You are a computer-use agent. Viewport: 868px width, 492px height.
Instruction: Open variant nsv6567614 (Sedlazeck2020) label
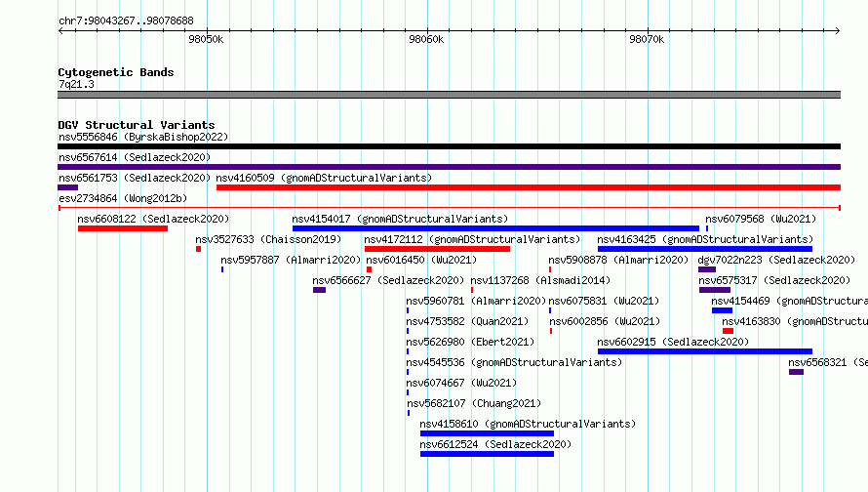coord(135,157)
